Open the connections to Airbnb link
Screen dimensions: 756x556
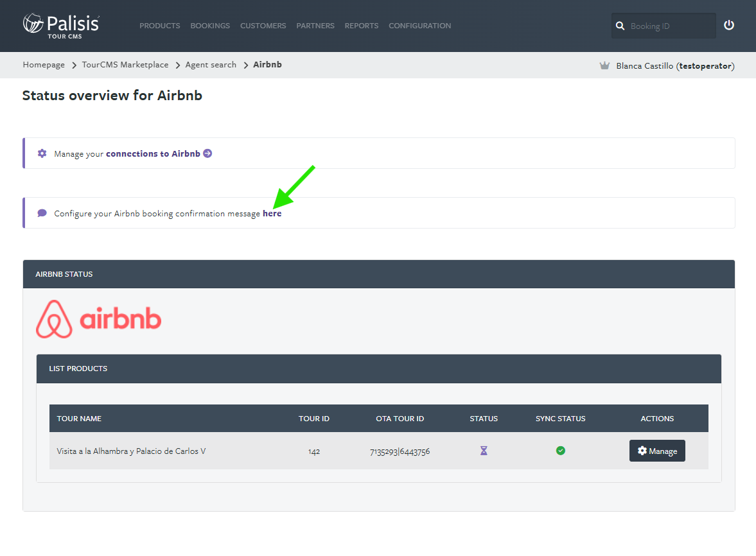(x=153, y=153)
